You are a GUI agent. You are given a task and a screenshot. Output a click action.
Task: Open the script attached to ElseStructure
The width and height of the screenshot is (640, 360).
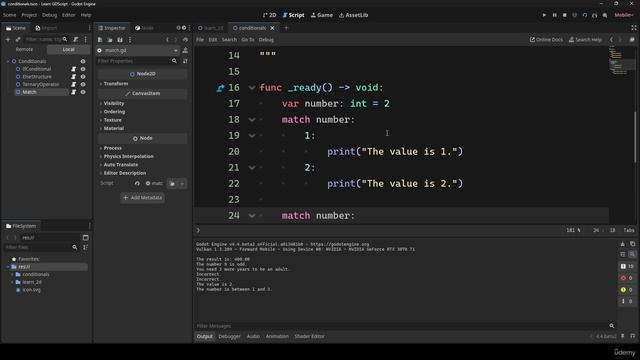click(73, 77)
